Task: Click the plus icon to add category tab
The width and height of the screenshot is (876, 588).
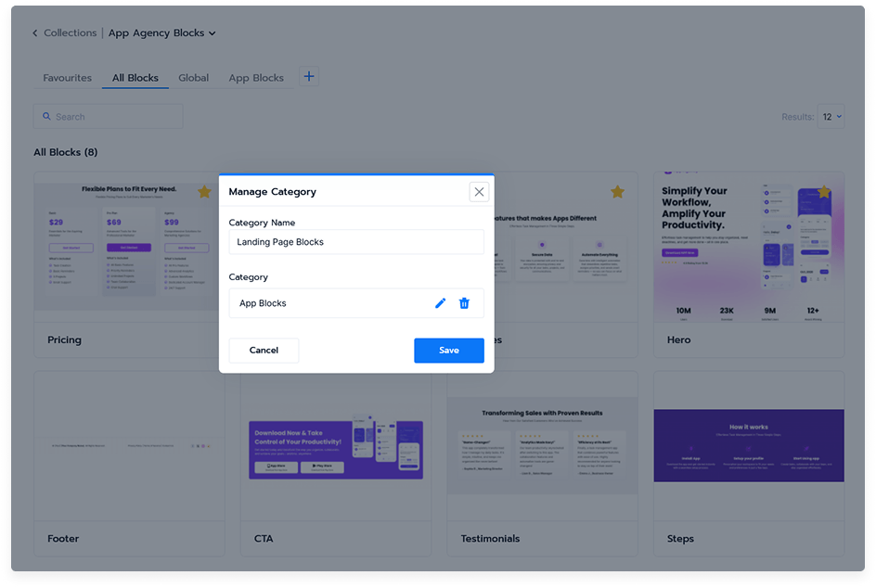Action: pos(308,77)
